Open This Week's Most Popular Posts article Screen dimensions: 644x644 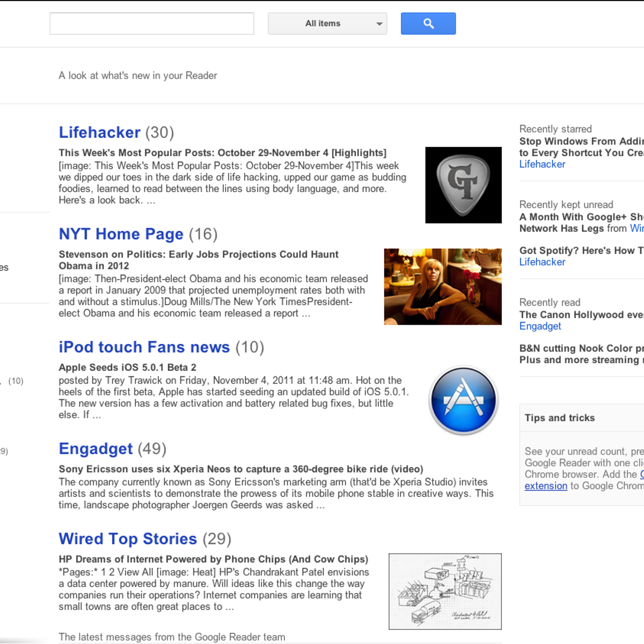pos(222,153)
